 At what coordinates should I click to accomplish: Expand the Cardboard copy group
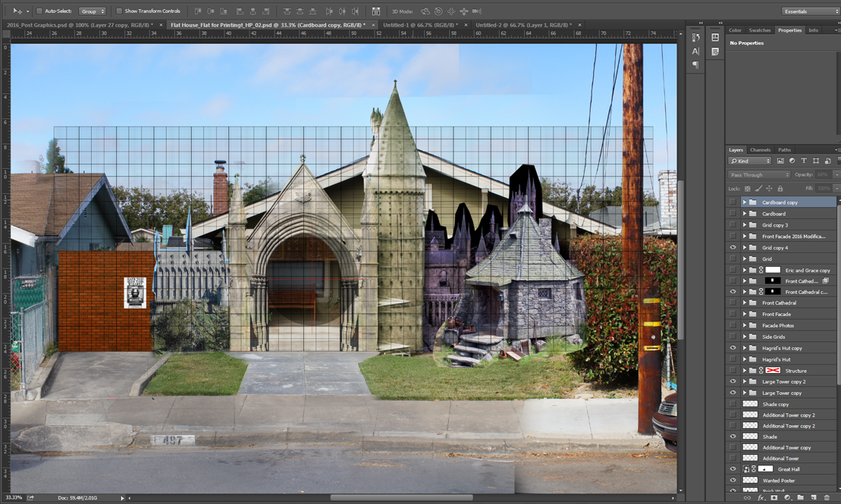pos(745,202)
